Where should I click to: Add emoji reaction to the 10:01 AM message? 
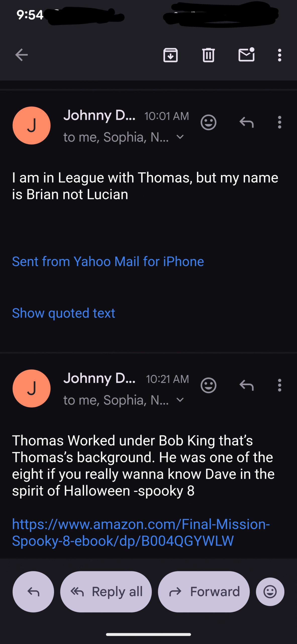point(208,123)
